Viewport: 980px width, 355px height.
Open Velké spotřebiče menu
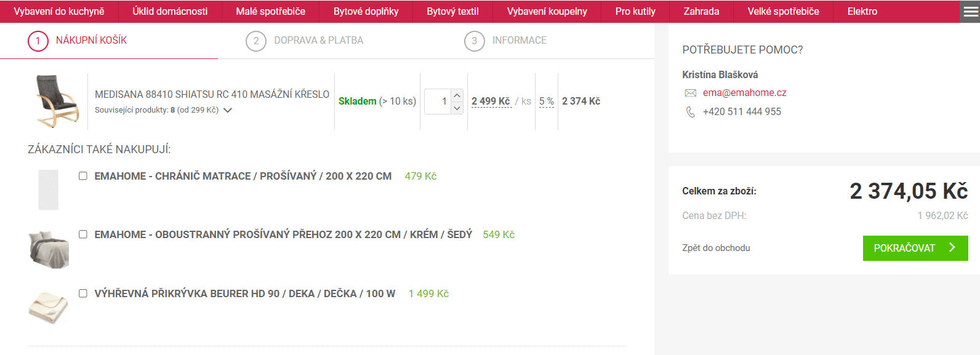pyautogui.click(x=783, y=12)
